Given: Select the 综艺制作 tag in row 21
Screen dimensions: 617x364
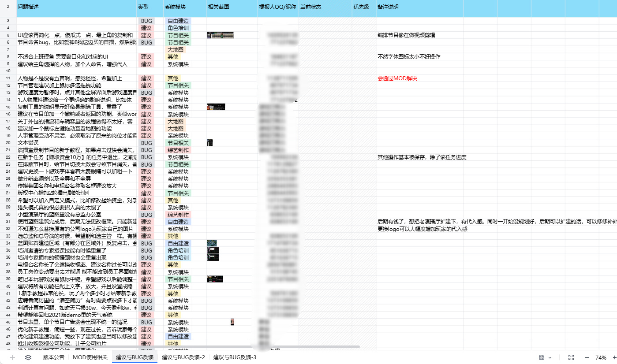Looking at the screenshot, I should point(178,150).
